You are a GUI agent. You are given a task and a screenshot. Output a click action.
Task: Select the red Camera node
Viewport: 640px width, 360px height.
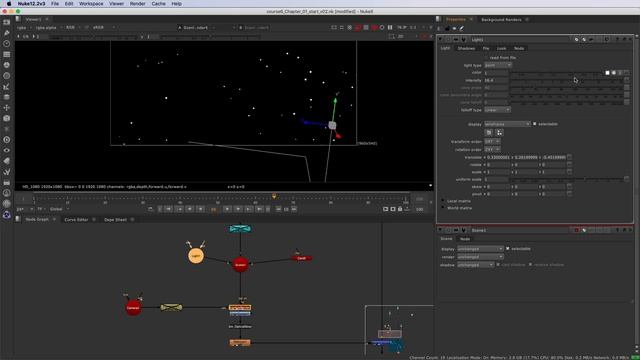[x=133, y=307]
